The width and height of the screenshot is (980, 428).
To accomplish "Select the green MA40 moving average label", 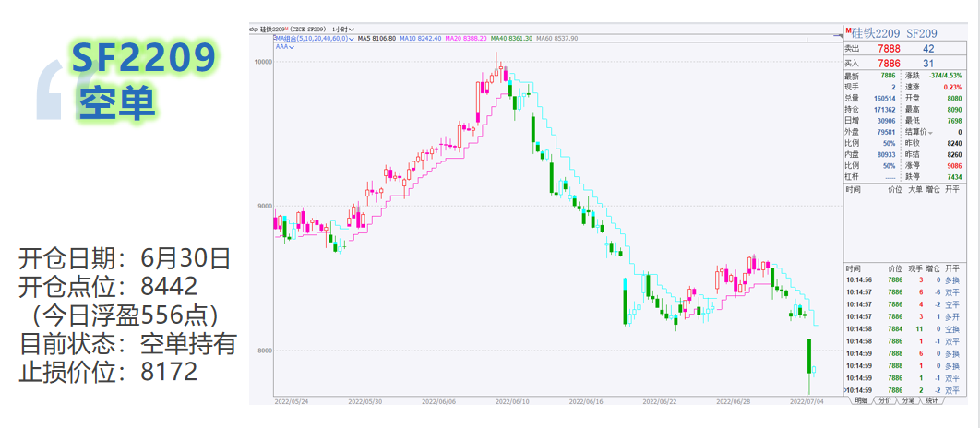I will [x=511, y=39].
